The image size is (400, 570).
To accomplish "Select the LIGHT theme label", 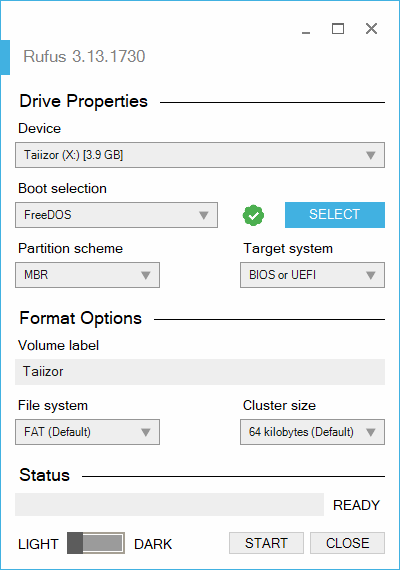I will coord(38,544).
